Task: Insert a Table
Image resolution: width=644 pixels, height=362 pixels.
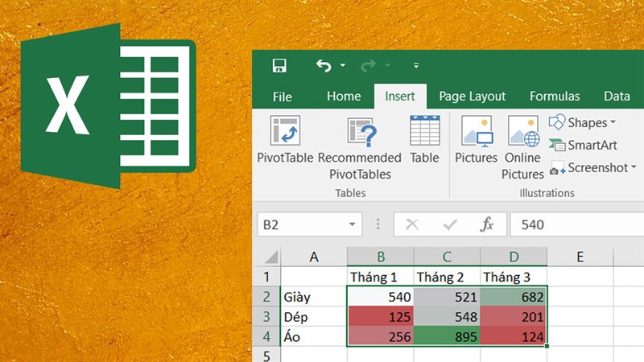Action: coord(425,139)
